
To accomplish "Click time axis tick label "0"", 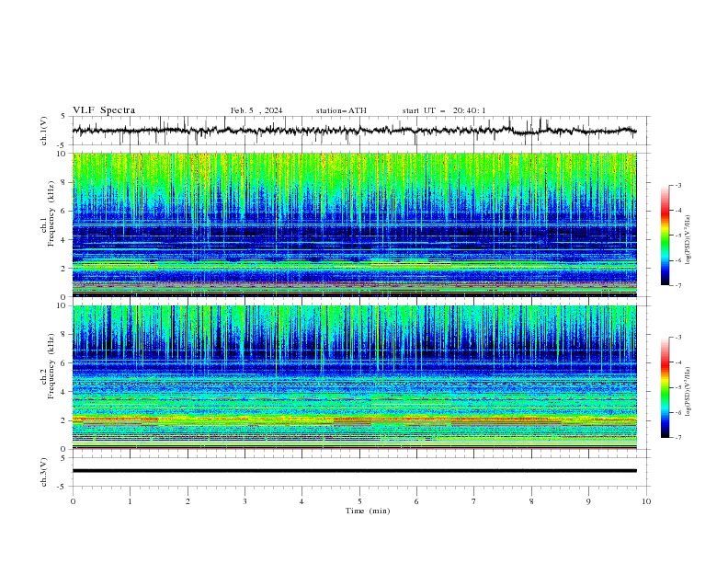I will click(x=73, y=501).
